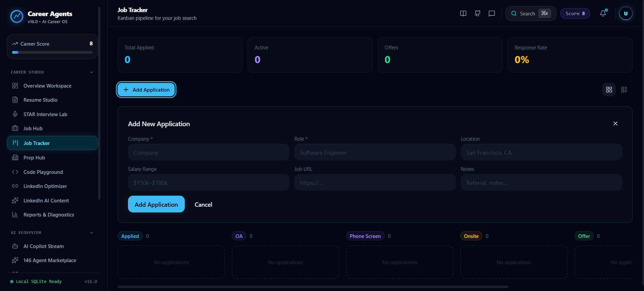Switch to kanban grid view

pos(609,90)
